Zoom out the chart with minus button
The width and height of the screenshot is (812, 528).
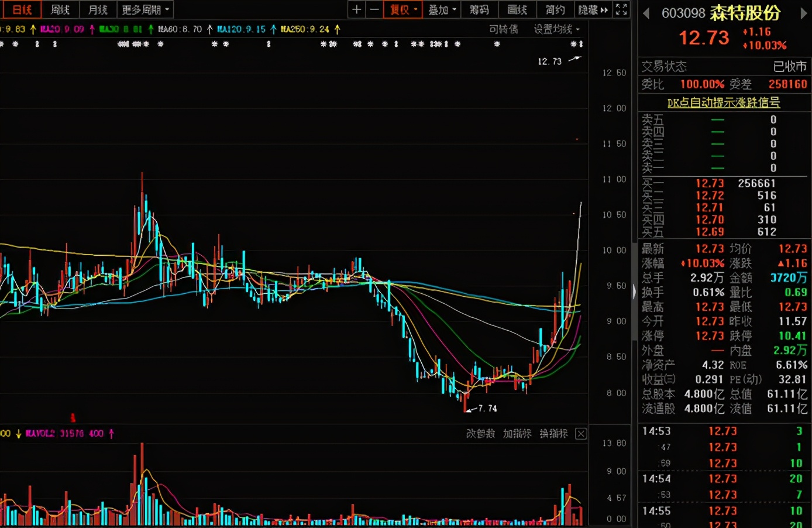374,9
